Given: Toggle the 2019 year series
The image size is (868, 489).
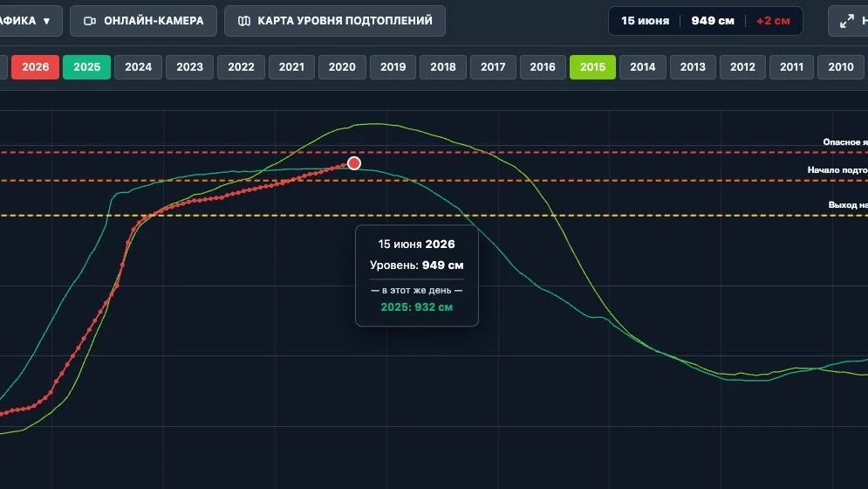Looking at the screenshot, I should coord(393,67).
